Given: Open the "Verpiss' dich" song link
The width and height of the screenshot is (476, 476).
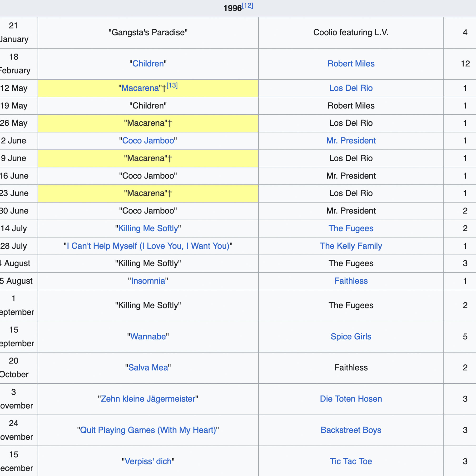Looking at the screenshot, I should pyautogui.click(x=148, y=461).
